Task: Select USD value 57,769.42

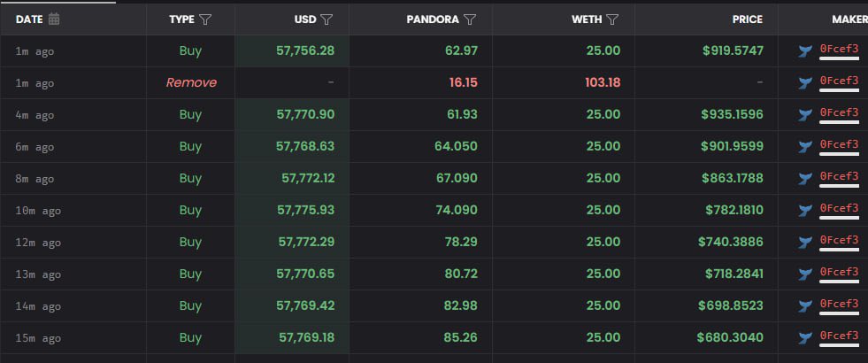Action: (305, 306)
